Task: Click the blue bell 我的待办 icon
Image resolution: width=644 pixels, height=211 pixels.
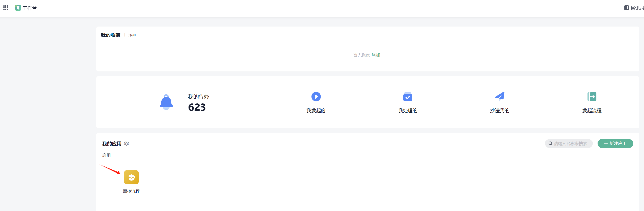Action: [166, 102]
